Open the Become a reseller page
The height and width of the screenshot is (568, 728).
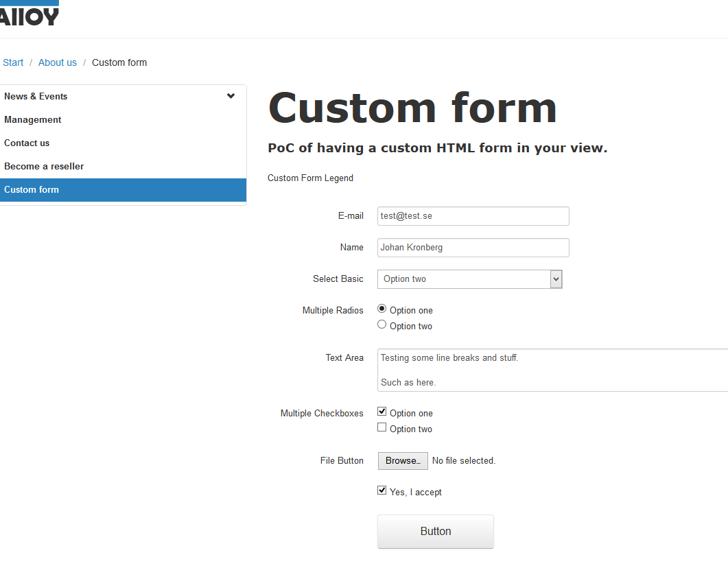click(x=43, y=166)
